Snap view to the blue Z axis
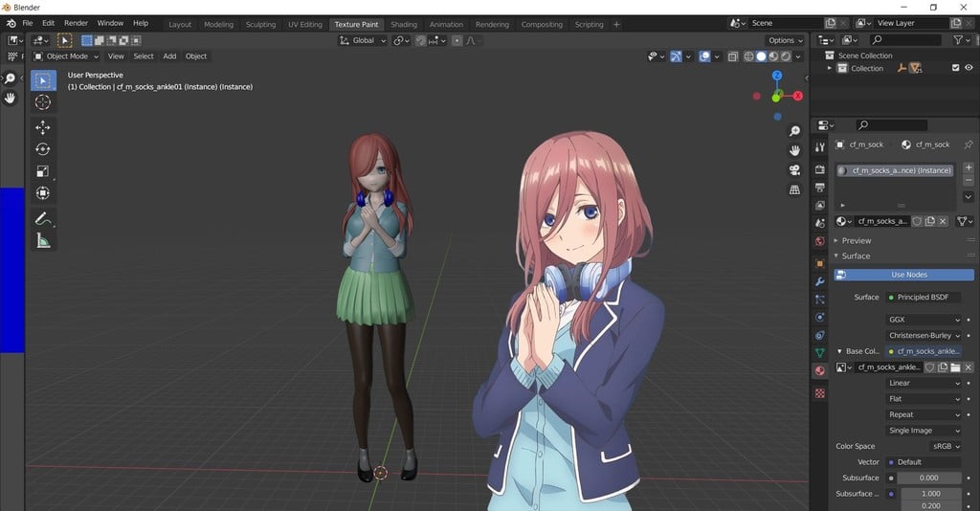 777,76
